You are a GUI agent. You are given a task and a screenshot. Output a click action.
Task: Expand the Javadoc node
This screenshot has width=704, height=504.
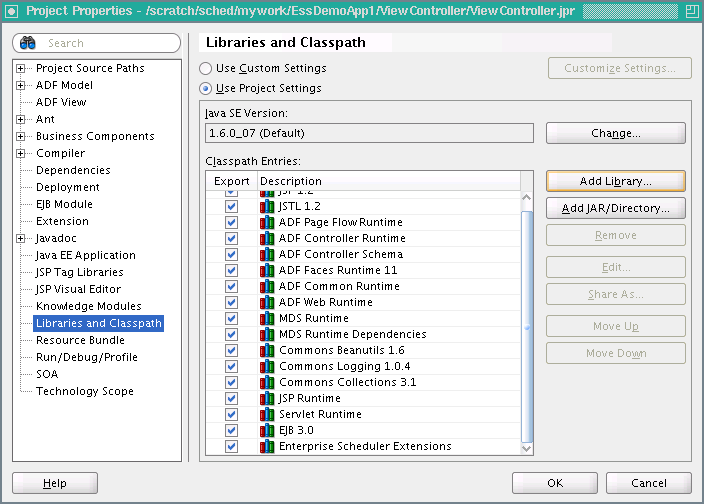(20, 238)
